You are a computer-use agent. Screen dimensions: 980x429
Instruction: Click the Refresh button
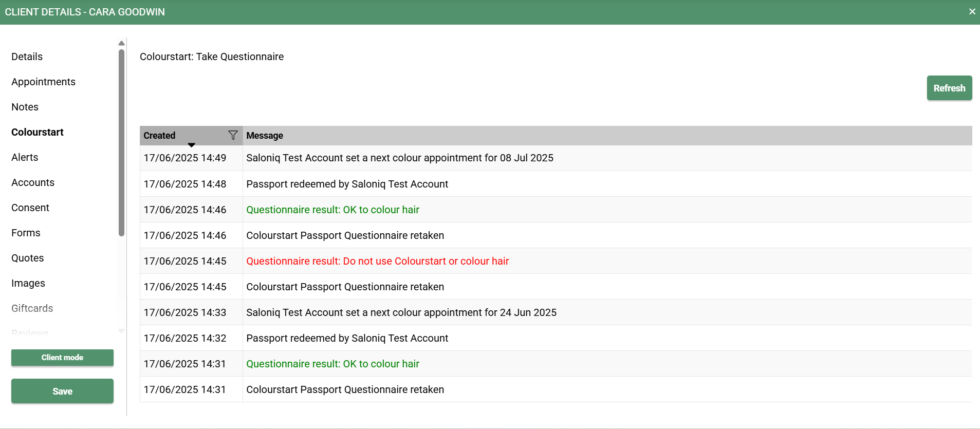tap(949, 88)
